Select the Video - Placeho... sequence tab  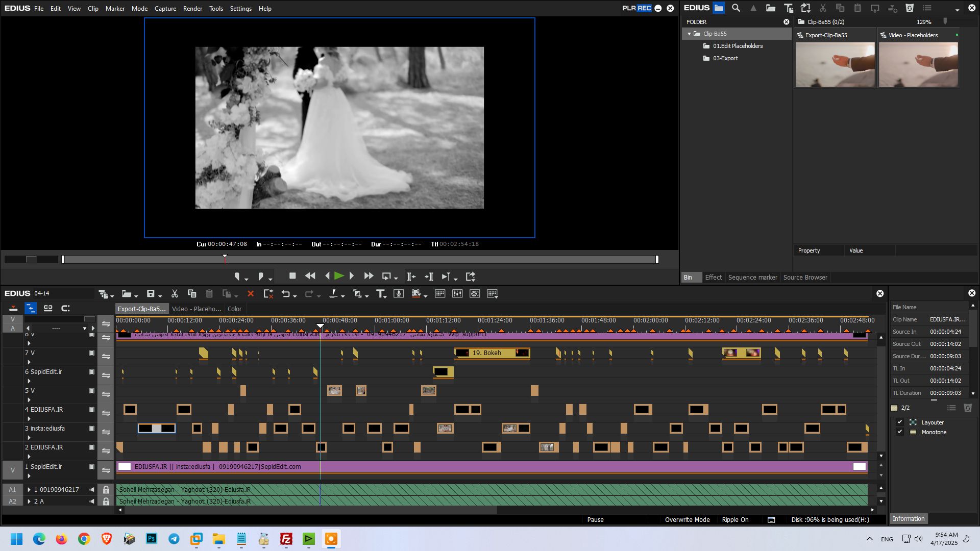click(x=197, y=309)
